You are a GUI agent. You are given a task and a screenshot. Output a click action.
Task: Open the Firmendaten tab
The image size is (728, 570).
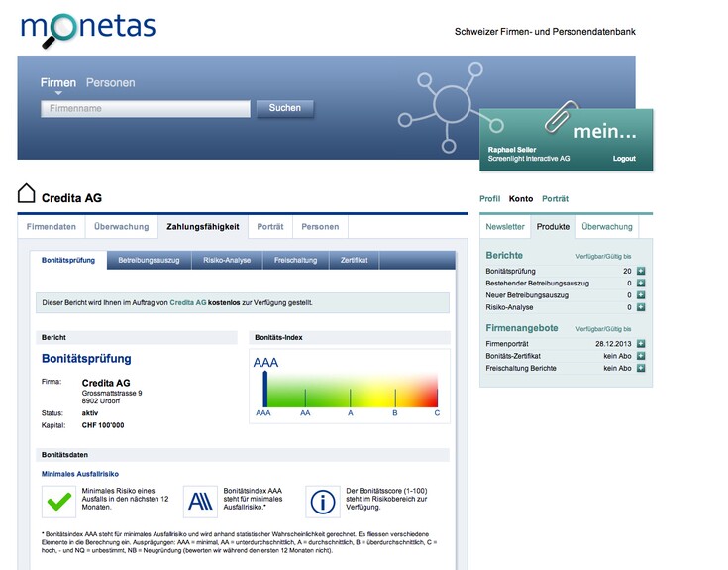click(52, 227)
